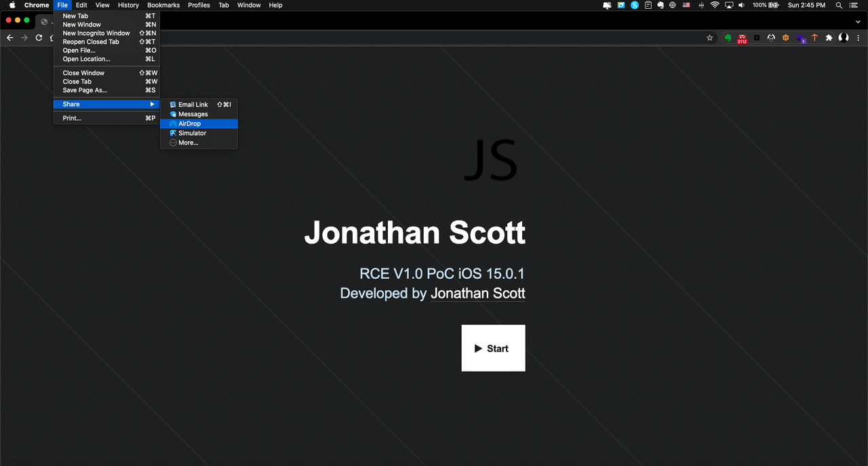The width and height of the screenshot is (868, 466).
Task: Open the Chrome profile avatar
Action: point(844,38)
